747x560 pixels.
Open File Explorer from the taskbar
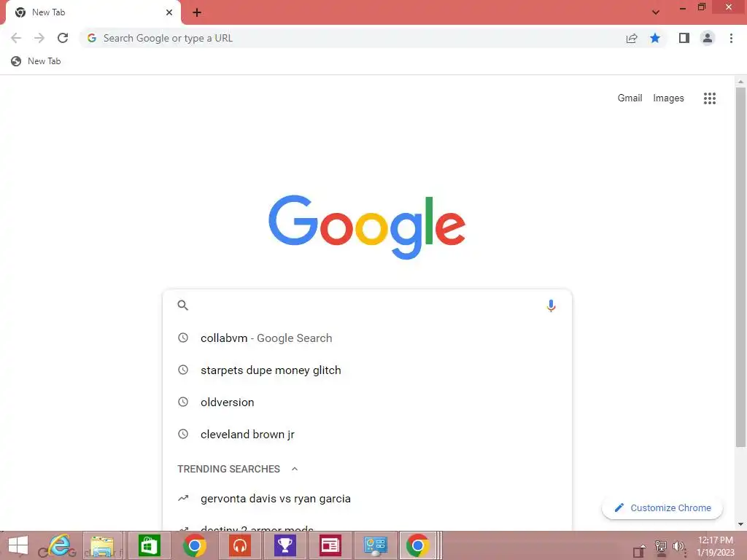pos(102,545)
